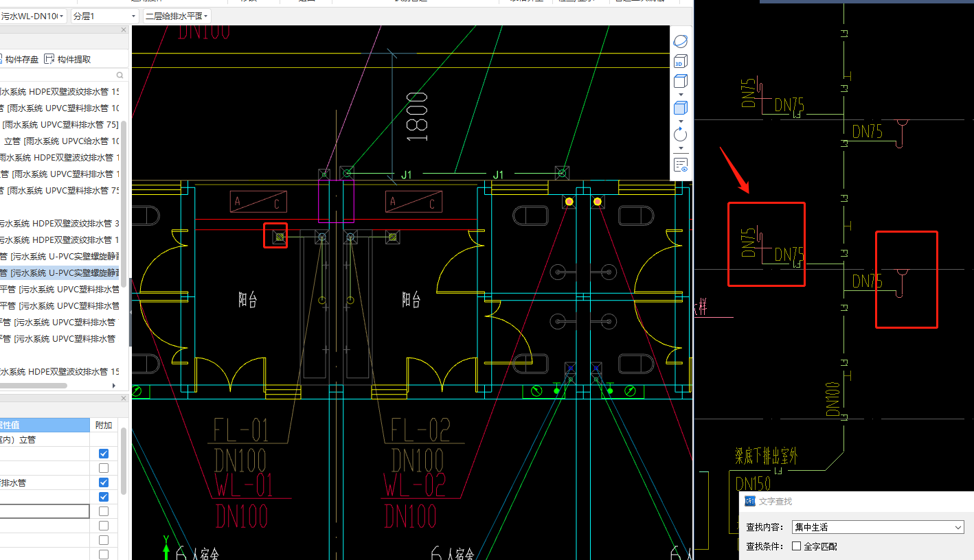Click the orbit view icon

coord(680,42)
